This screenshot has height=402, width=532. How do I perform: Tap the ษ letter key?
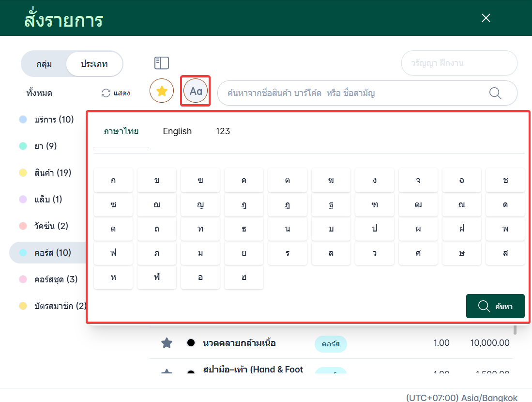[x=462, y=253]
